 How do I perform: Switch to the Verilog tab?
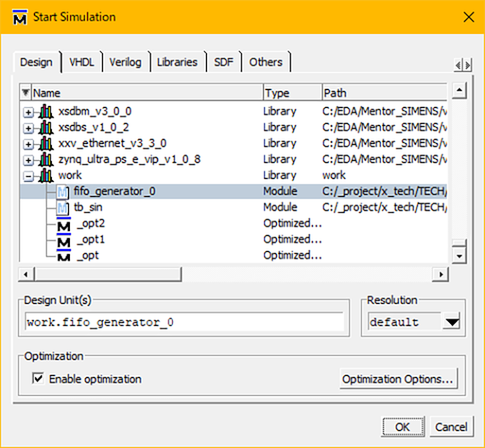(125, 62)
